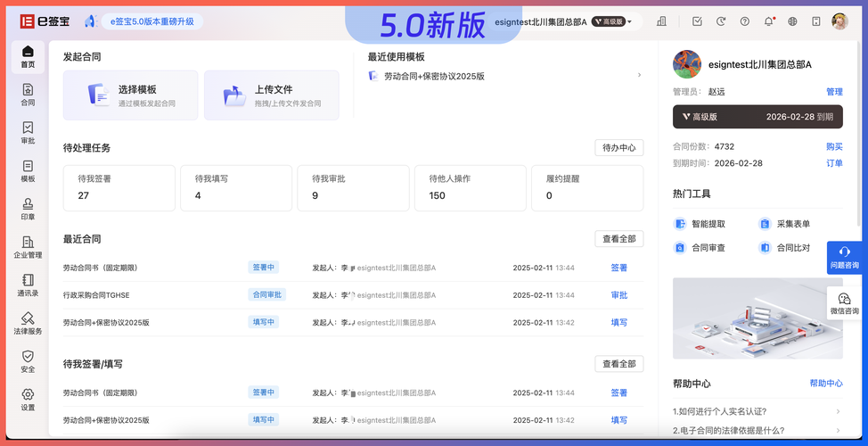The width and height of the screenshot is (868, 446).
Task: Click 签署 for 劳动合同书 in 最近合同
Action: coord(618,268)
